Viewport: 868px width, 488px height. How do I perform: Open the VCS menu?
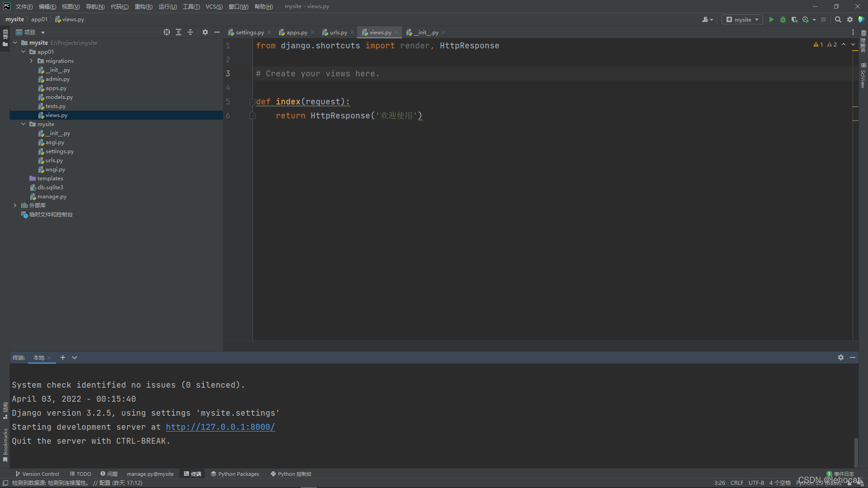pyautogui.click(x=213, y=6)
